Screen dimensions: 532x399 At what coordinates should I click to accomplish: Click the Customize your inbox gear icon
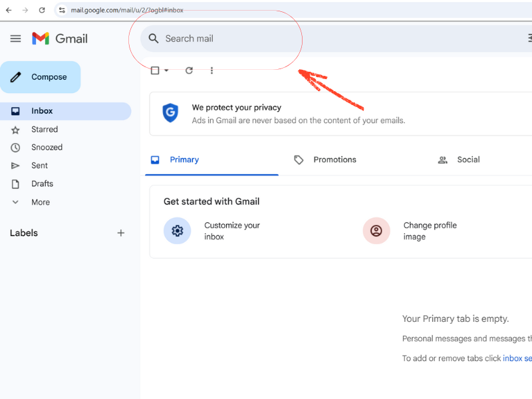177,231
